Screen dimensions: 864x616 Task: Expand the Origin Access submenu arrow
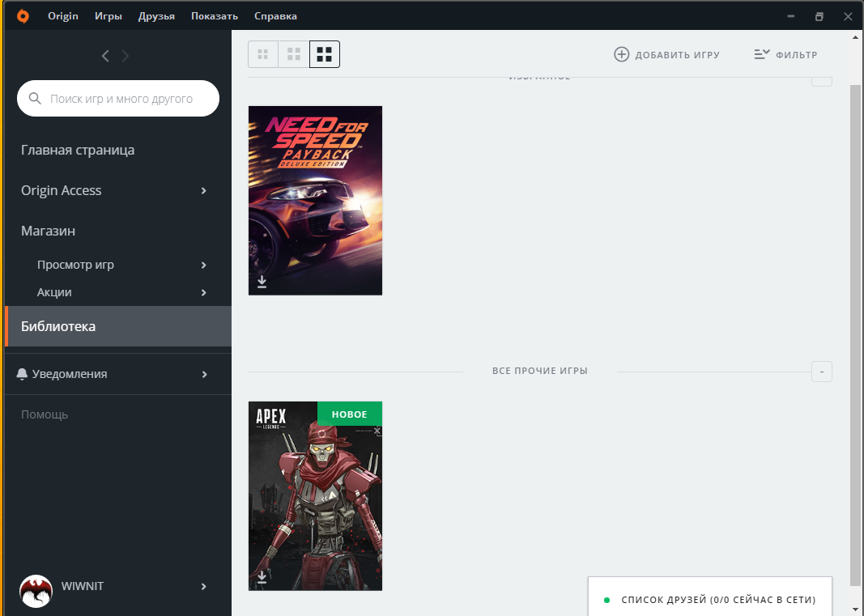[204, 191]
